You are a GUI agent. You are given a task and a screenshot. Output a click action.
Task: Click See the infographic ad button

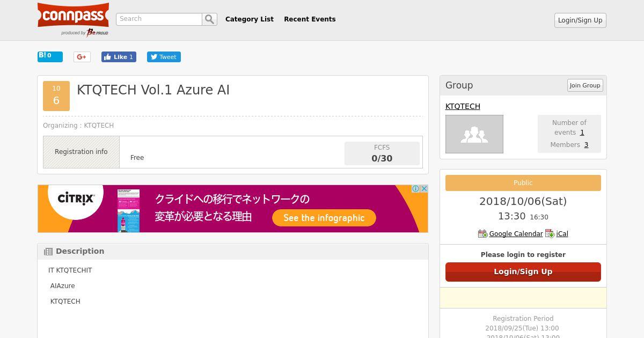click(x=324, y=218)
